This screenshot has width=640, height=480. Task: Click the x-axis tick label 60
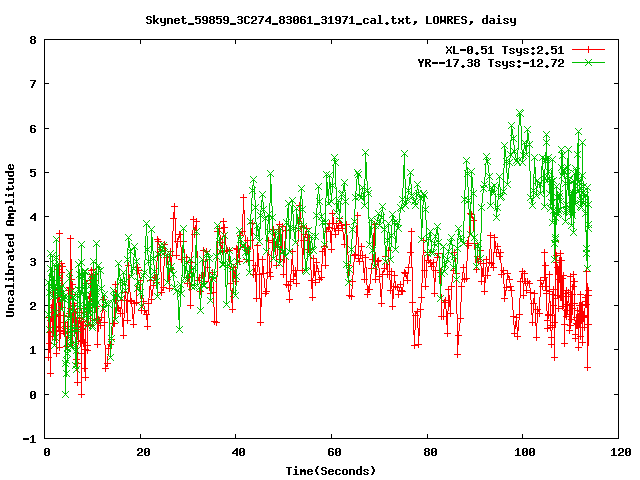coord(334,452)
